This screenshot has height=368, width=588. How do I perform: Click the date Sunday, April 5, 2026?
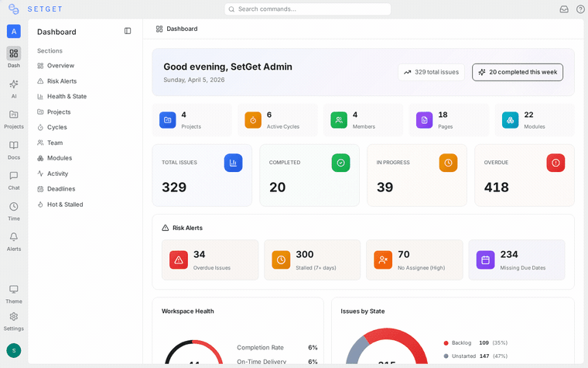pos(194,80)
